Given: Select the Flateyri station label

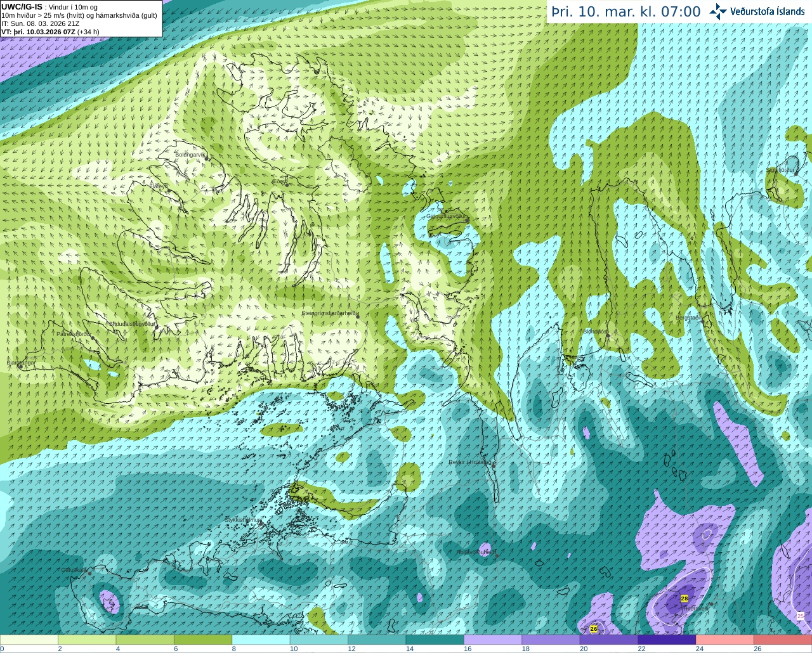Looking at the screenshot, I should (x=159, y=186).
